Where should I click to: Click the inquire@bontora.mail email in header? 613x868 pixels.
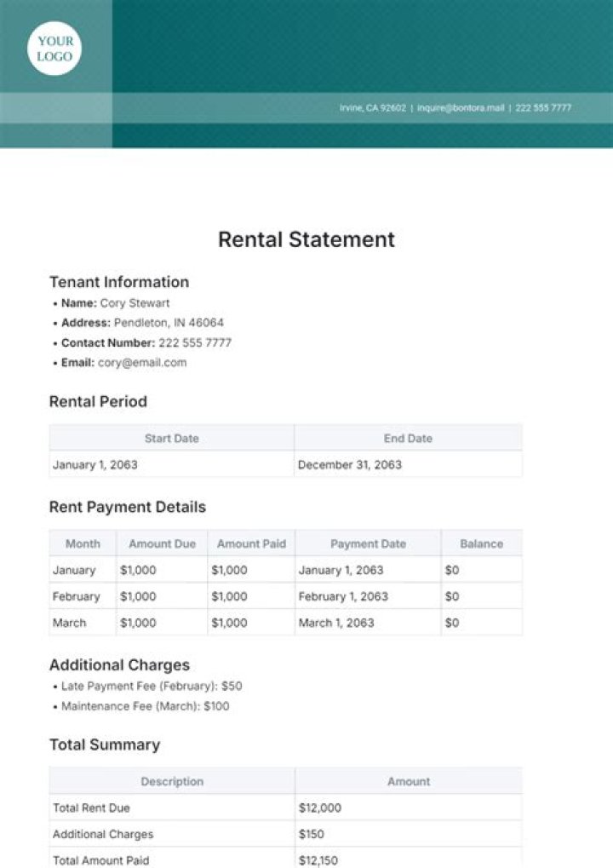(461, 108)
